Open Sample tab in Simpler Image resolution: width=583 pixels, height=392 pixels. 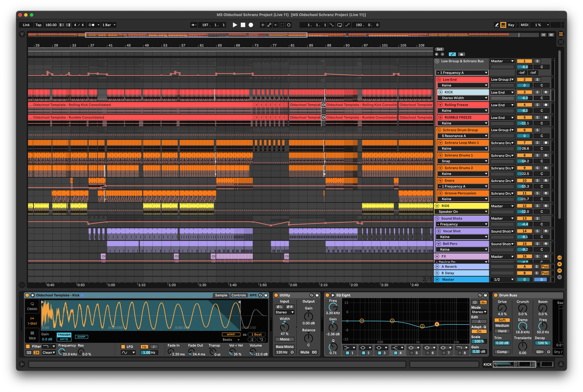(221, 295)
